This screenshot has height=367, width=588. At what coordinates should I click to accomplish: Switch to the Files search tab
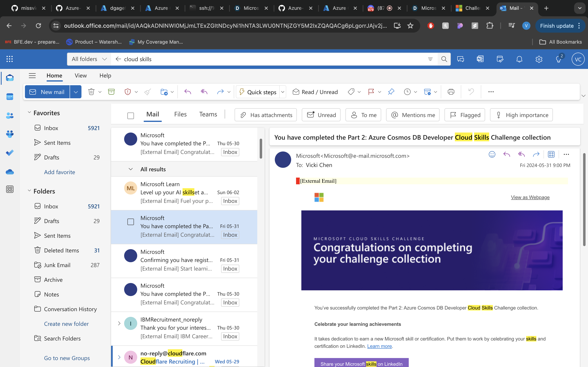(x=180, y=114)
